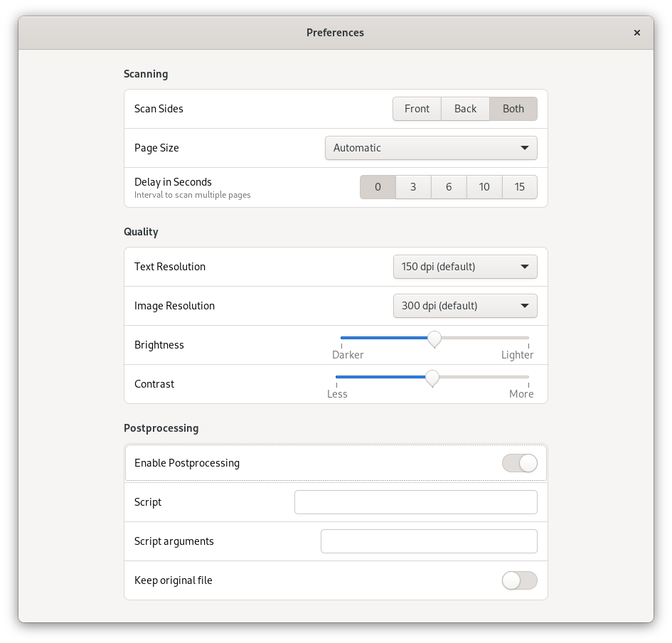Close the Preferences dialog
Viewport: 672px width, 643px height.
637,33
